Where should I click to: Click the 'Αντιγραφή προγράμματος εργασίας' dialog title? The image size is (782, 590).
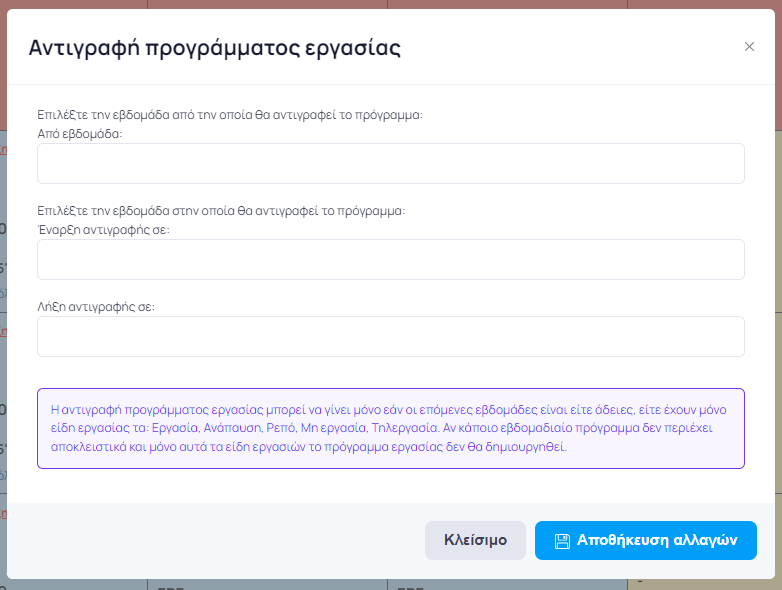point(214,47)
